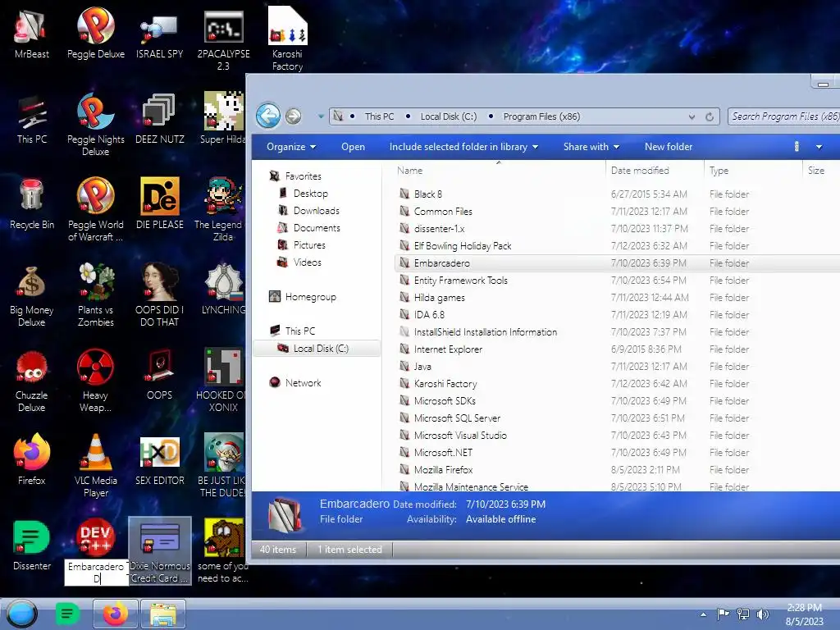
Task: Select the Chuzzle Deluxe desktop icon
Action: coord(32,381)
